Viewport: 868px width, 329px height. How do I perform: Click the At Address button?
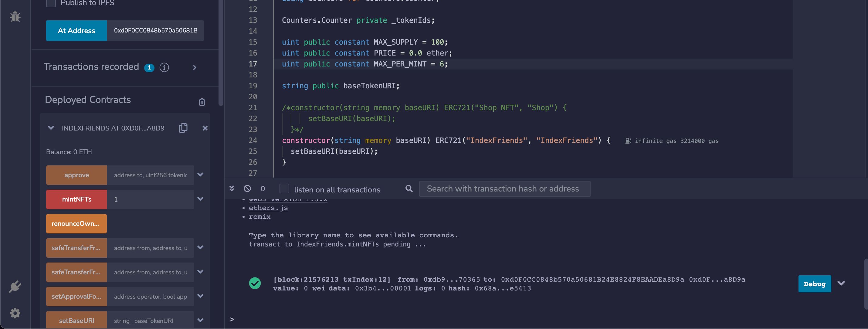point(76,30)
